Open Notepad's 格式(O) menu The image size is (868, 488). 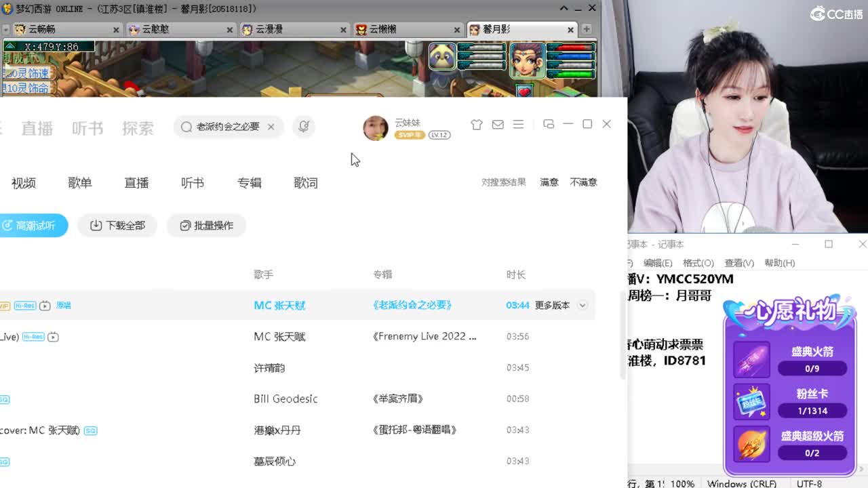(698, 263)
